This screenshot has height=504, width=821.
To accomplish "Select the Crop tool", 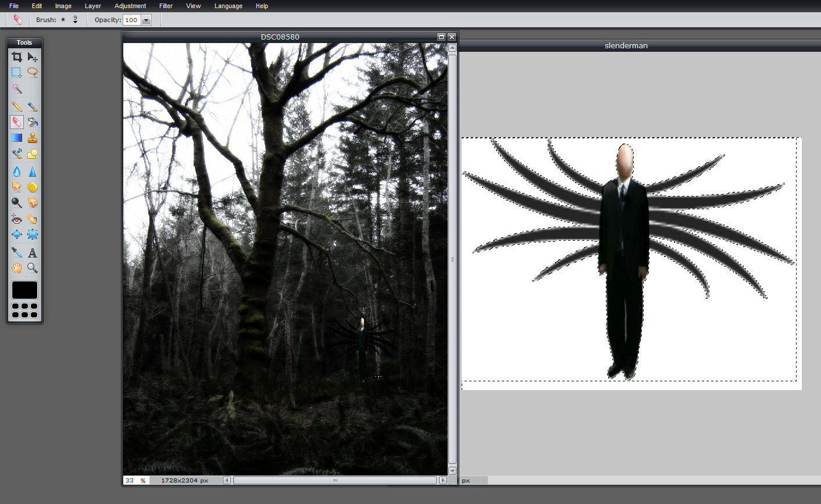I will tap(17, 57).
